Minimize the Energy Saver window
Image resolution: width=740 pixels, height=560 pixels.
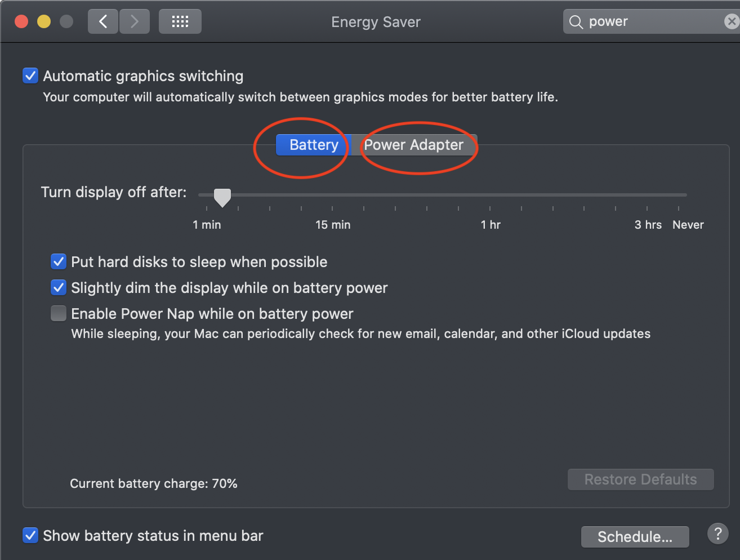[44, 22]
